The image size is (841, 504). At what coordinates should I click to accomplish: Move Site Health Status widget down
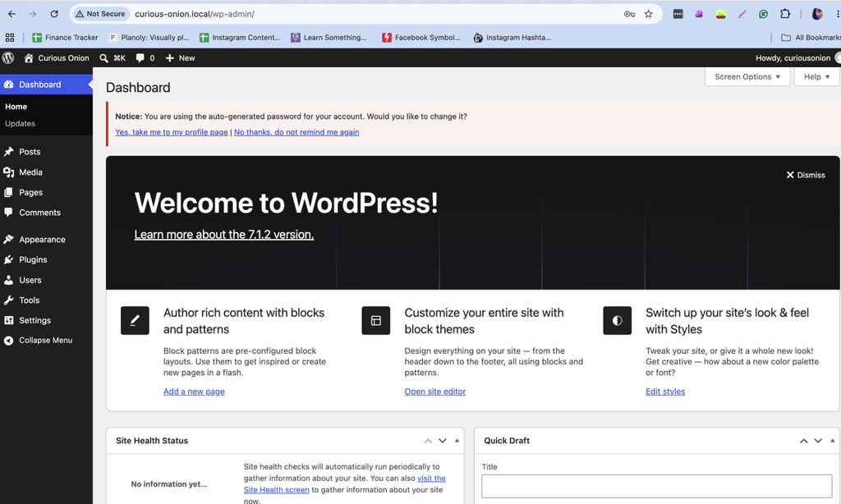coord(443,441)
